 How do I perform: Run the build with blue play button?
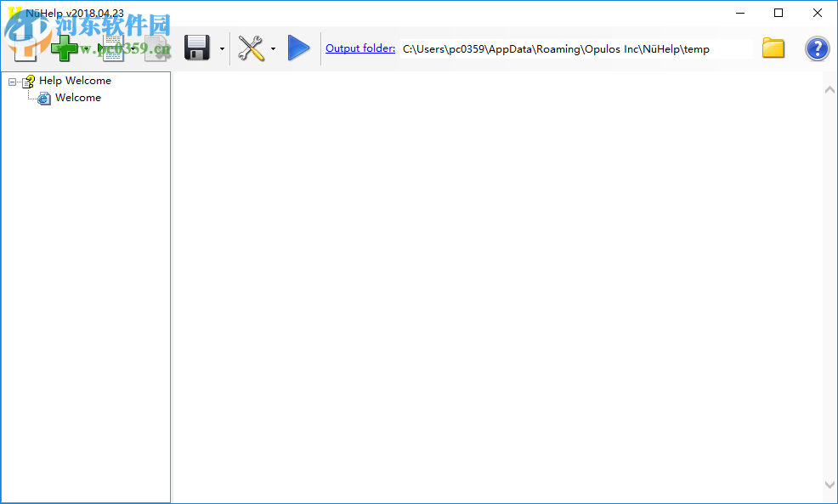coord(298,48)
